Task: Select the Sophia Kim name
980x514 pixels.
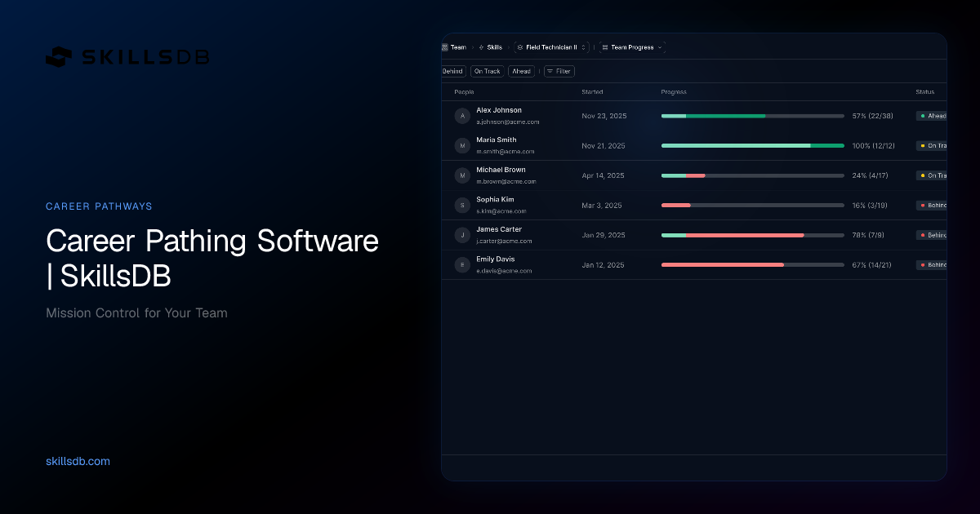Action: pos(496,199)
